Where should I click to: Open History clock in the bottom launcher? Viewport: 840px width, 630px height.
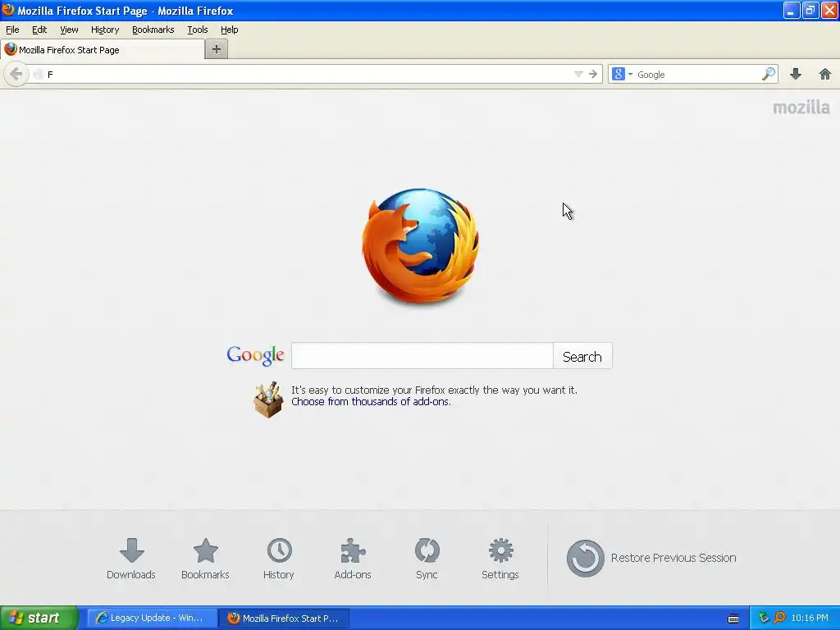click(x=279, y=559)
